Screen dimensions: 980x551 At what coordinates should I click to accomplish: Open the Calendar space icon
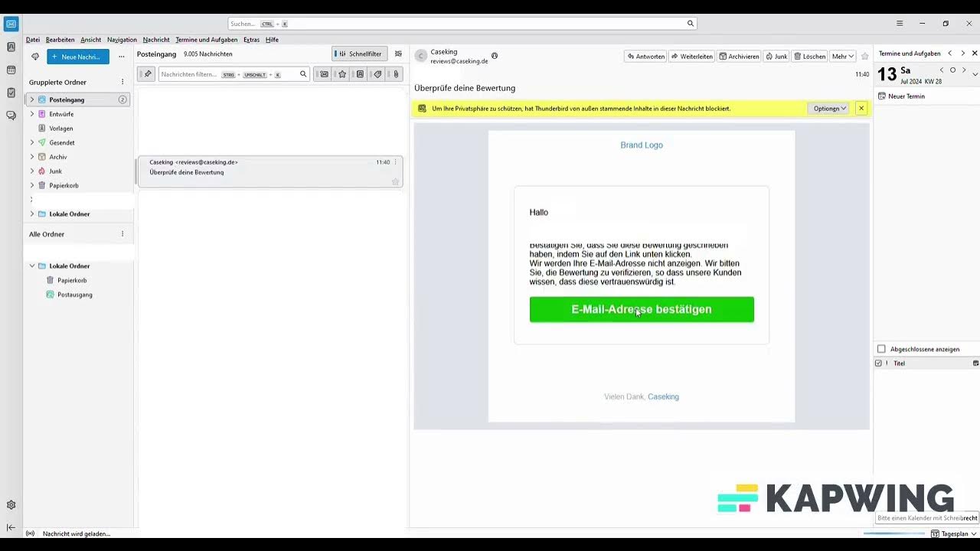11,70
